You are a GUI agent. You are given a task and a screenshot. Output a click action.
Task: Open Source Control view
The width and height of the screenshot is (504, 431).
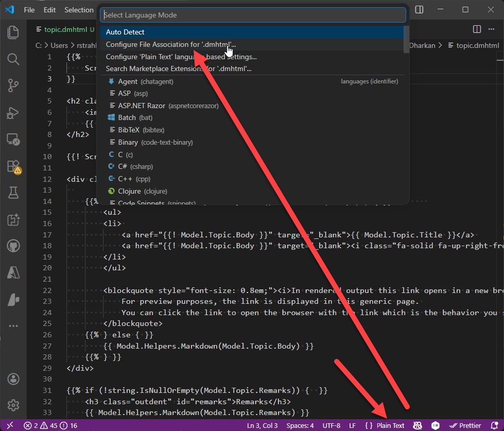coord(13,86)
